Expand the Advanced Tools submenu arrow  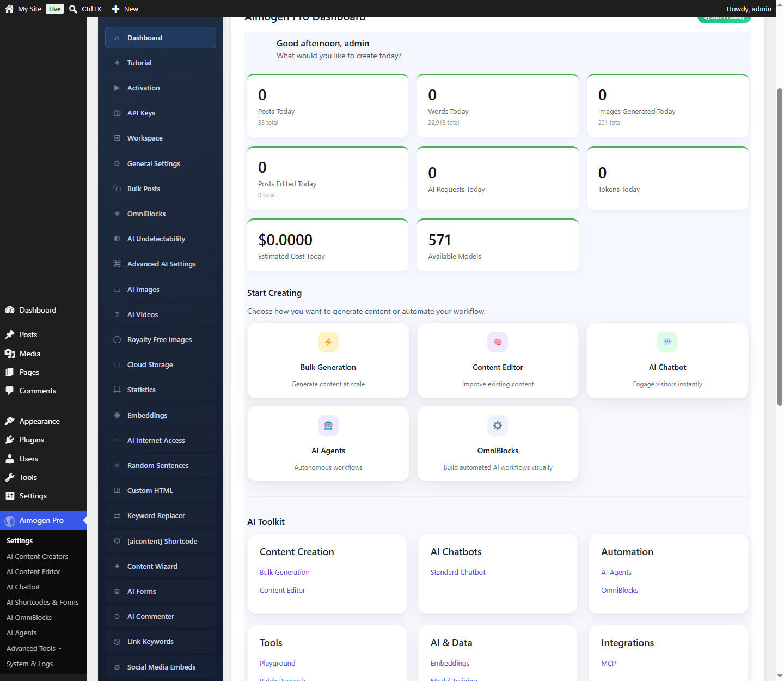click(x=60, y=649)
